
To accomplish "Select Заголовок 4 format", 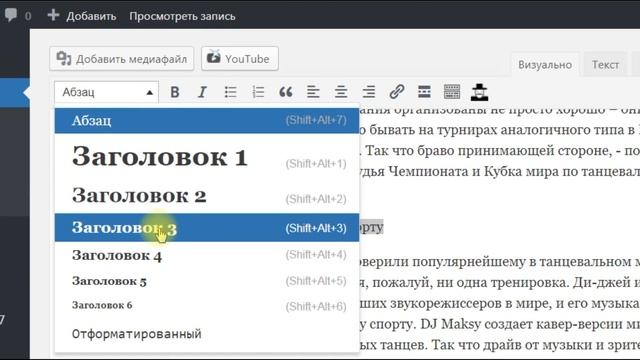I will click(x=207, y=256).
